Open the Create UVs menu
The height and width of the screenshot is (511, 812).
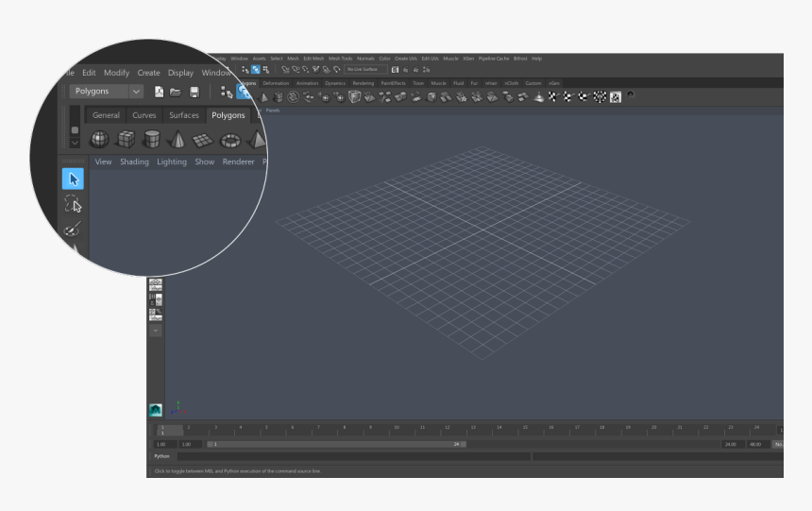coord(405,59)
